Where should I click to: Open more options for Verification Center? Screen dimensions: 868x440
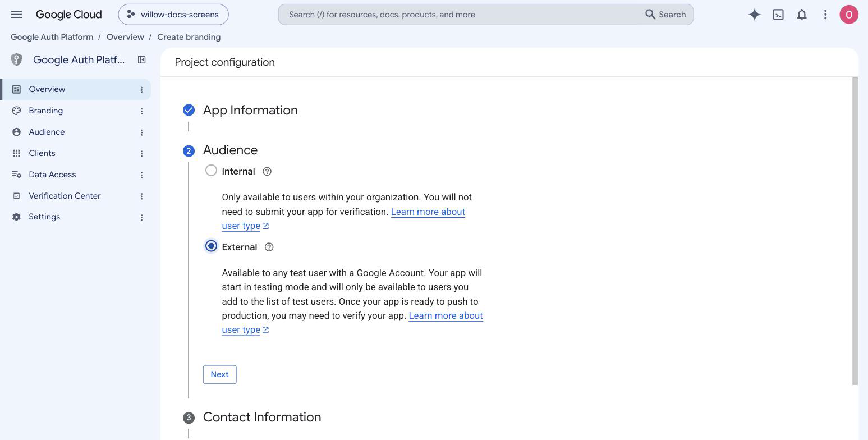(142, 196)
